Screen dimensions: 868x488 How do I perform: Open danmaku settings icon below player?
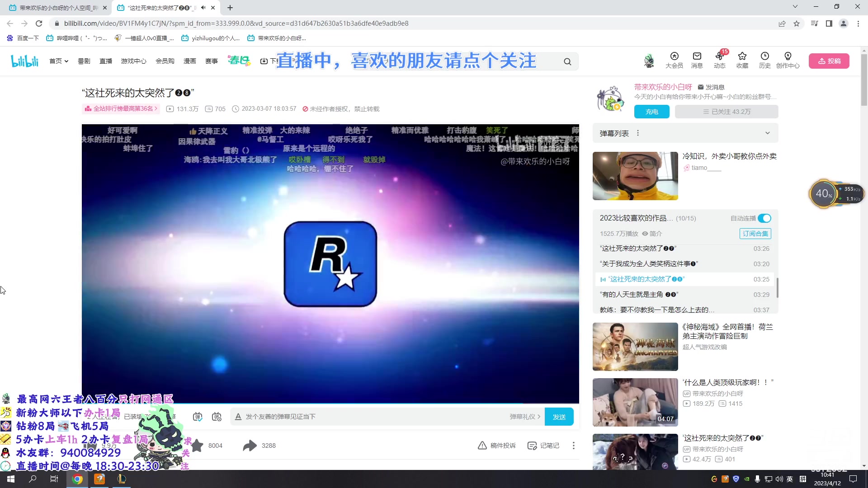click(x=217, y=417)
